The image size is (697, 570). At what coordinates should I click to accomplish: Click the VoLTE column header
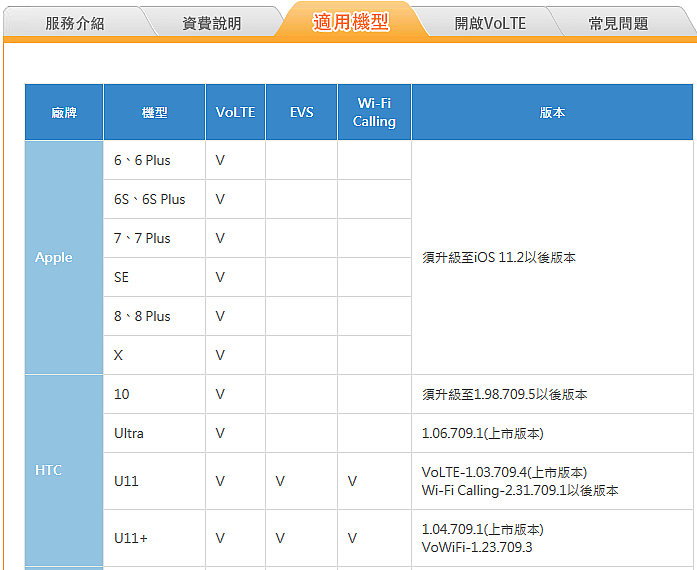(x=235, y=112)
